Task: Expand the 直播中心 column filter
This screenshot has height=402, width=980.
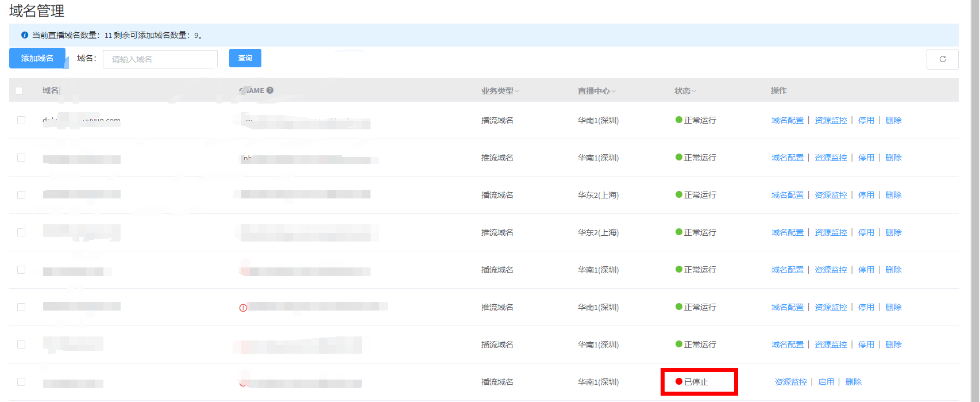Action: click(x=614, y=91)
